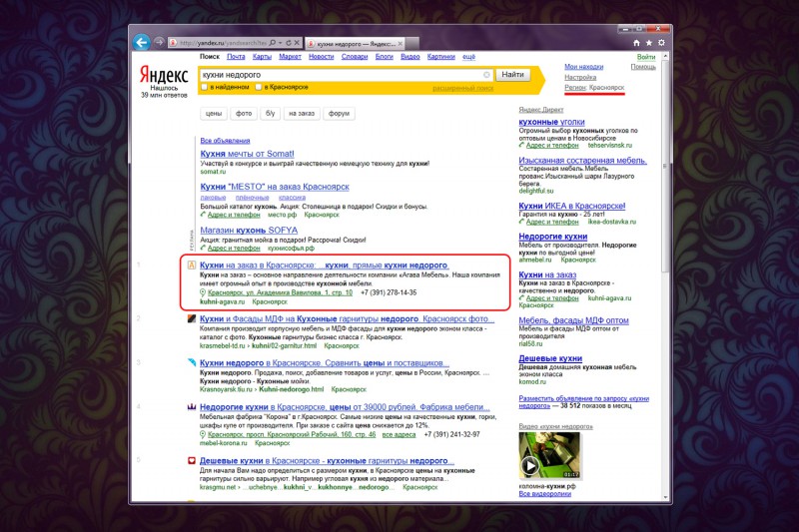Open the Почта service link
Image resolution: width=799 pixels, height=532 pixels.
(x=236, y=57)
